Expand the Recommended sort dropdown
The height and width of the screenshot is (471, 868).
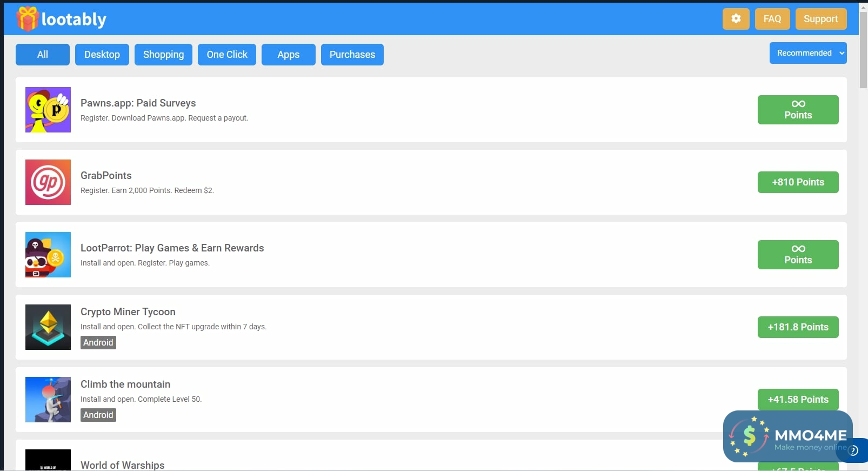[x=808, y=53]
